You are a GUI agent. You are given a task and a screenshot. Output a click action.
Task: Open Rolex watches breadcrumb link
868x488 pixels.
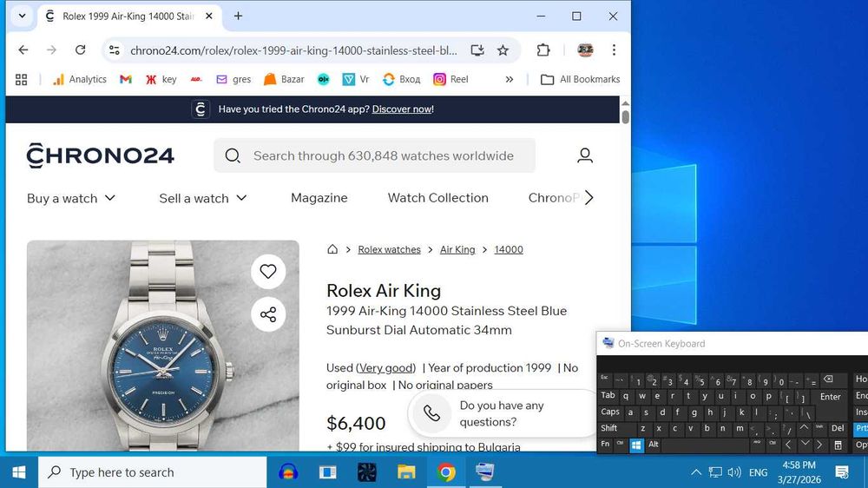[x=389, y=250]
